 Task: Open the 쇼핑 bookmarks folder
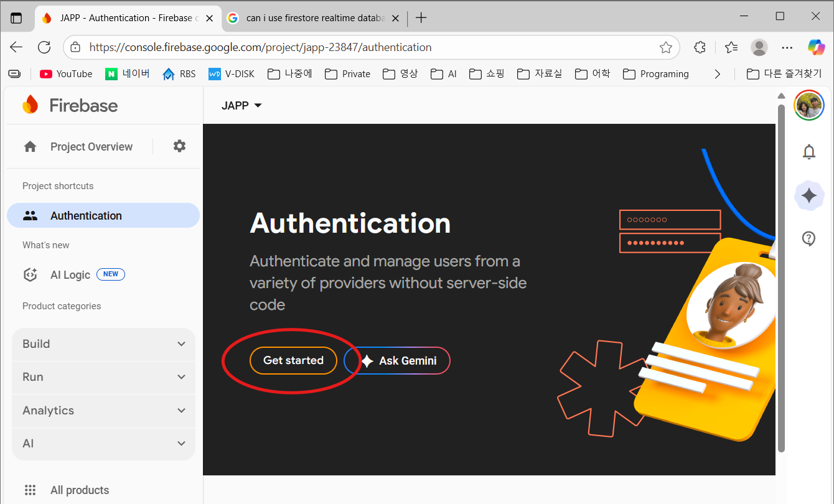487,74
